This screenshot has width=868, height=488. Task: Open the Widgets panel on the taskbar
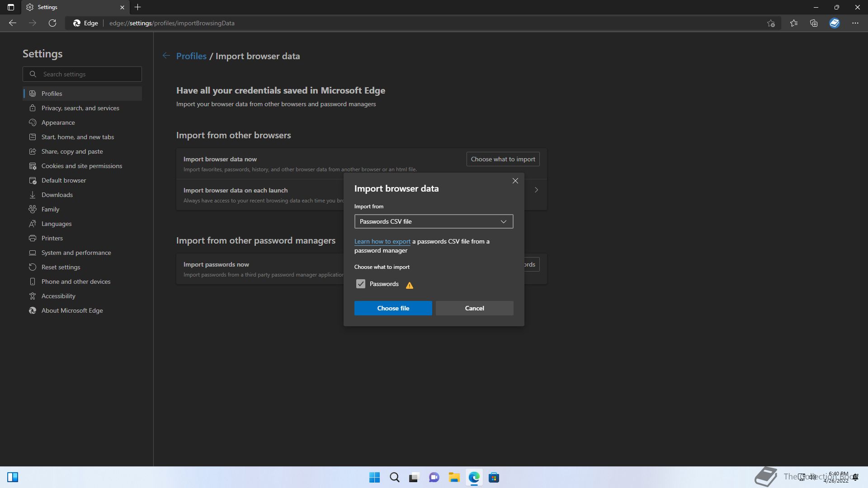(x=13, y=477)
